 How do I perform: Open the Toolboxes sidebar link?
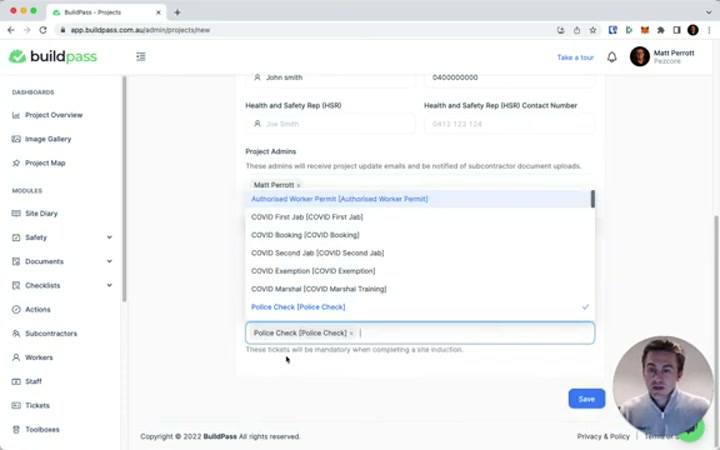click(42, 429)
